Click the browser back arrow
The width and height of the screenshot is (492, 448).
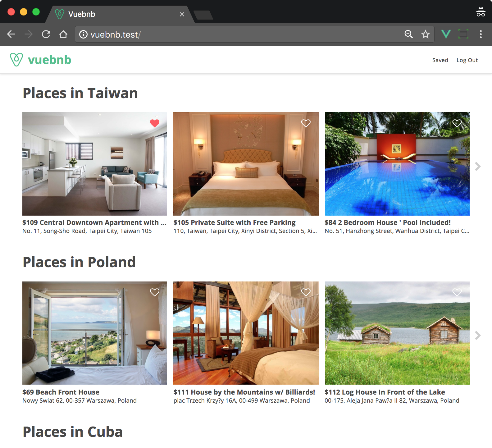(11, 34)
